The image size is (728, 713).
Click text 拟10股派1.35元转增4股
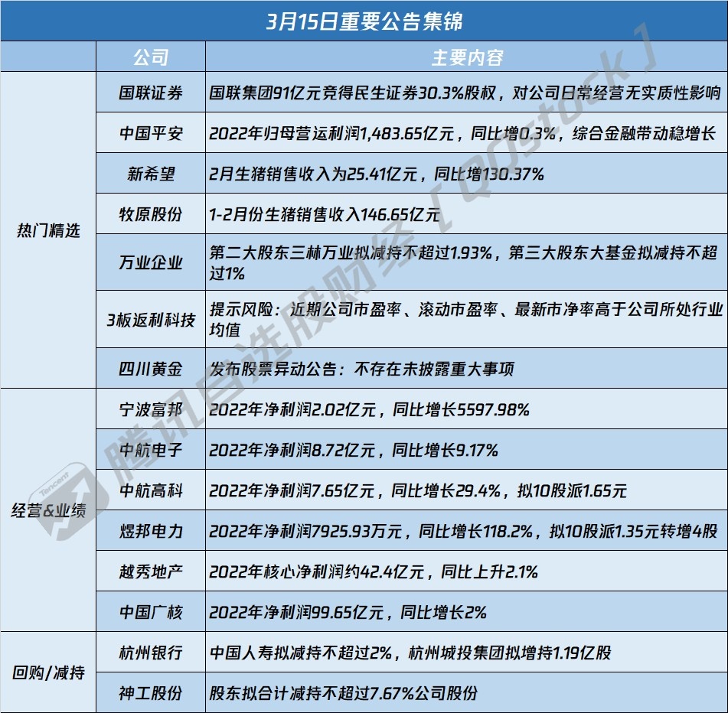coord(633,531)
